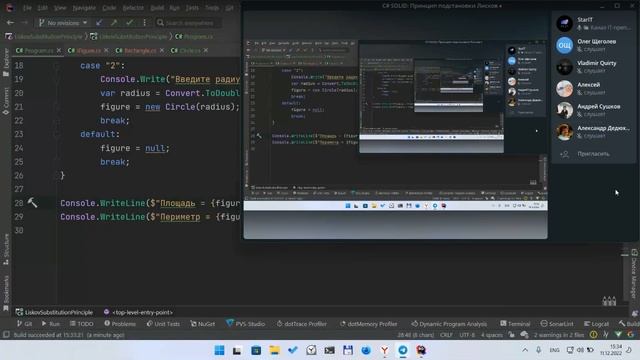The height and width of the screenshot is (360, 640).
Task: Click the green Push arrow icon
Action: 114,22
